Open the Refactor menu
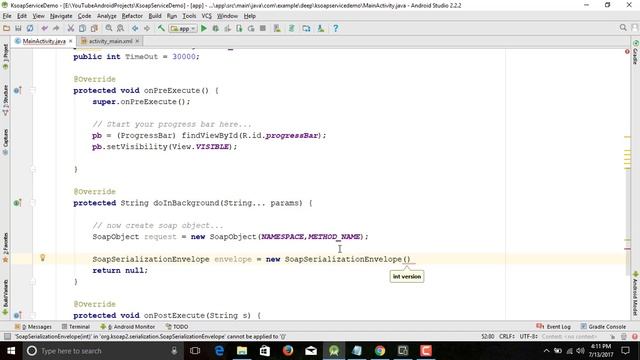Image resolution: width=640 pixels, height=360 pixels. tap(132, 16)
